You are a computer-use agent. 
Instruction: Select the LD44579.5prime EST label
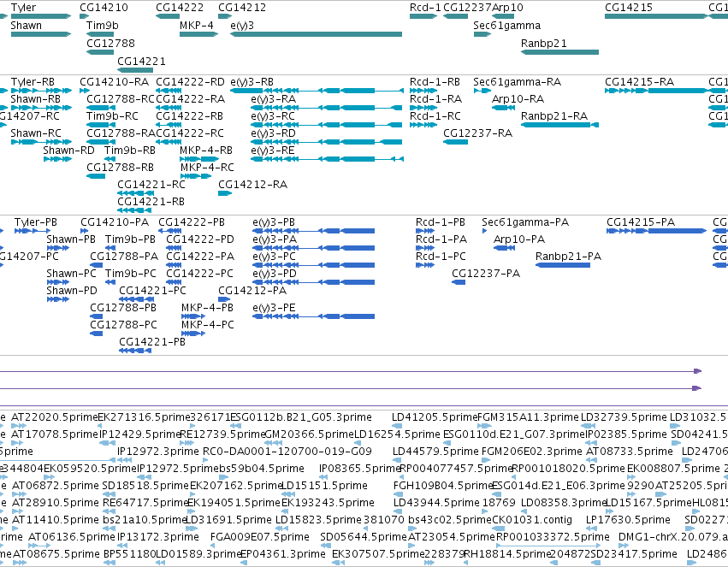click(435, 452)
